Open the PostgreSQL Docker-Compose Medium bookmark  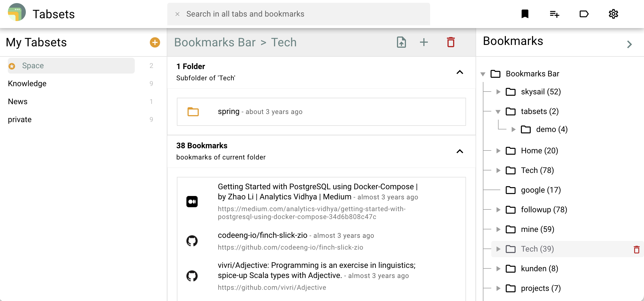pos(318,191)
